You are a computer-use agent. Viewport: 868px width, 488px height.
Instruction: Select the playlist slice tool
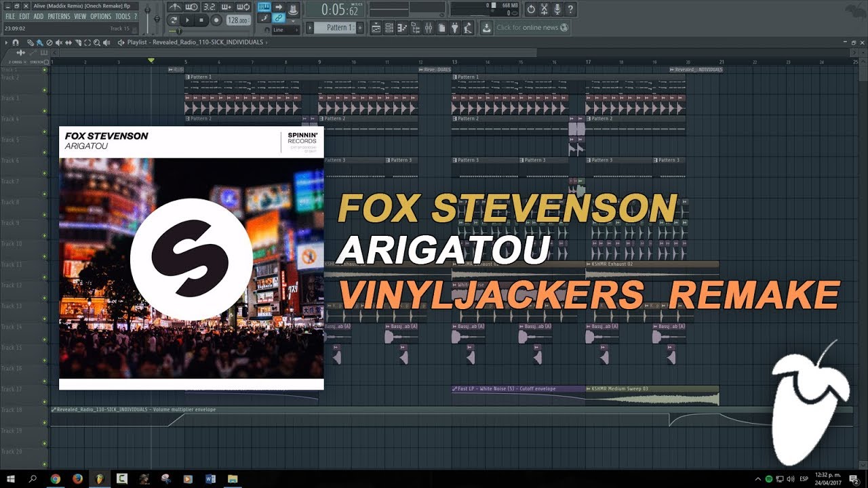click(x=78, y=43)
